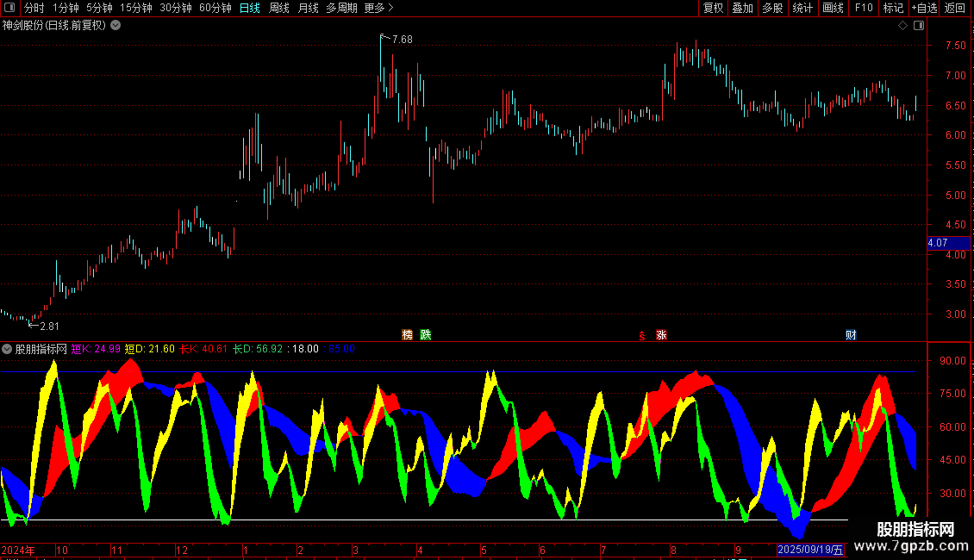Click the 神剑股份(日线.前复权) chart title
This screenshot has height=560, width=974.
click(x=54, y=26)
